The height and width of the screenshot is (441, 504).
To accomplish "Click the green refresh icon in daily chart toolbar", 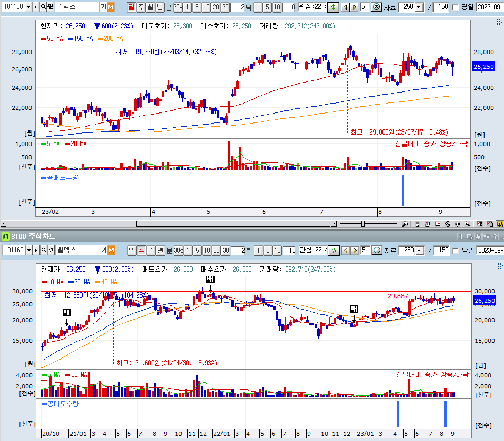I will pos(333,7).
